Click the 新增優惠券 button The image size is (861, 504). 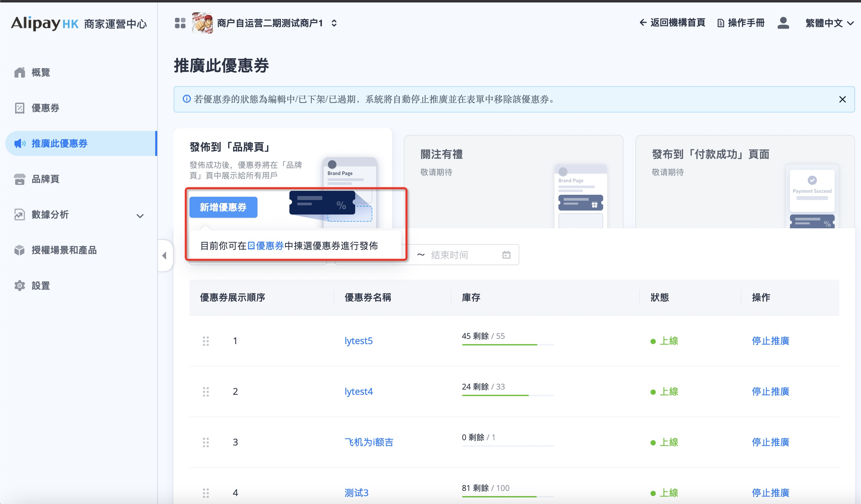[223, 207]
